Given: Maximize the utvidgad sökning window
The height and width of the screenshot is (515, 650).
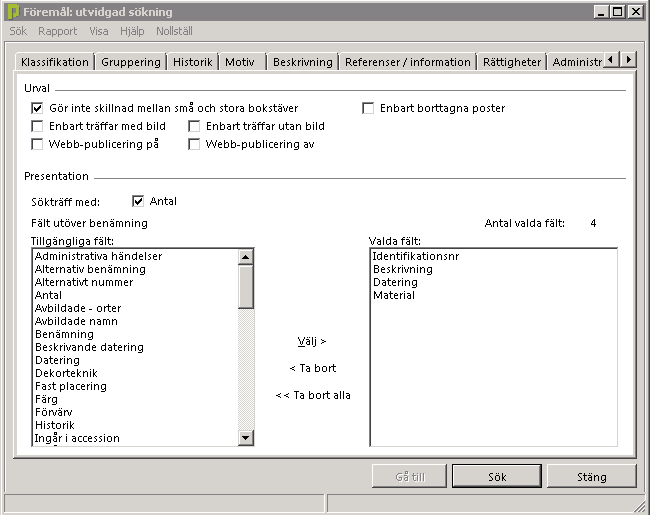Looking at the screenshot, I should [617, 12].
